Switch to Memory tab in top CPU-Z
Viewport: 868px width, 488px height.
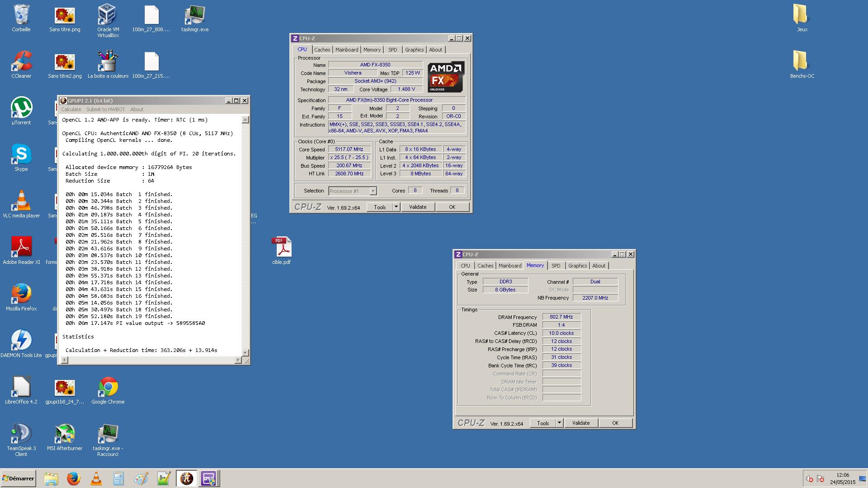coord(372,50)
